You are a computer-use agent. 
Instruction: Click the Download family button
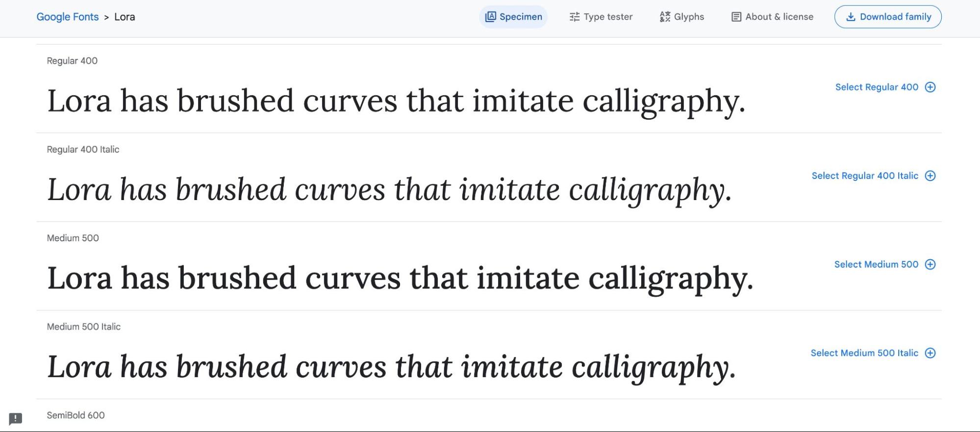pyautogui.click(x=888, y=17)
